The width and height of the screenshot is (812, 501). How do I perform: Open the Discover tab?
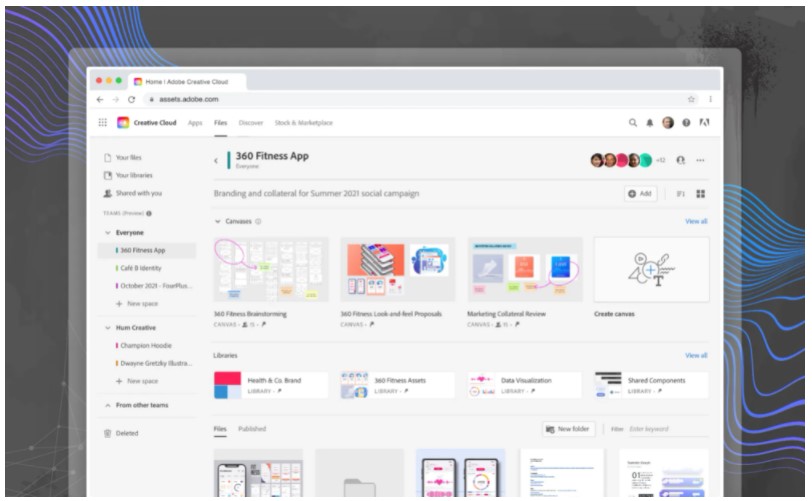[251, 123]
